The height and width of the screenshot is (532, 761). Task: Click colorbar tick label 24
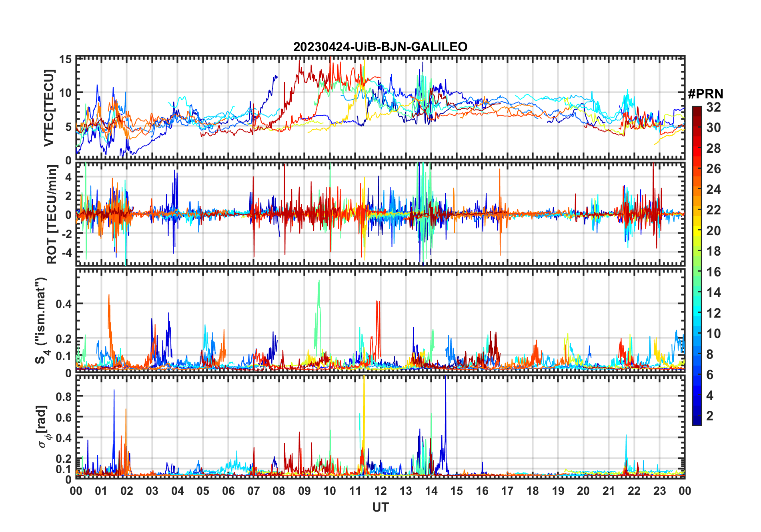pyautogui.click(x=713, y=190)
